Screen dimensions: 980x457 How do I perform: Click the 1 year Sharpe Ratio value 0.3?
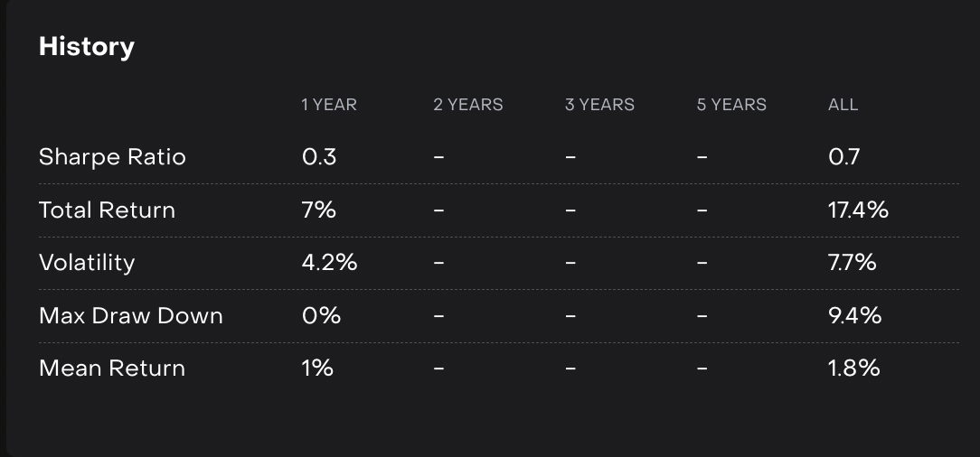pyautogui.click(x=319, y=157)
